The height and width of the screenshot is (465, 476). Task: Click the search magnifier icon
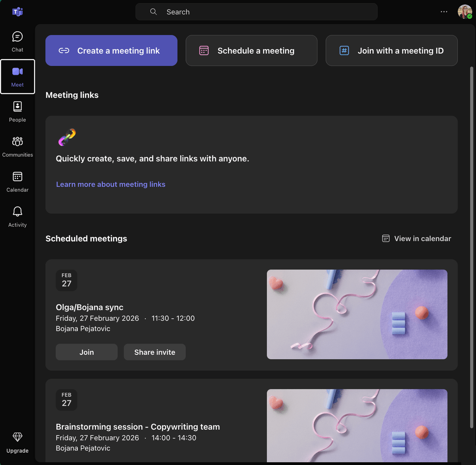coord(154,11)
